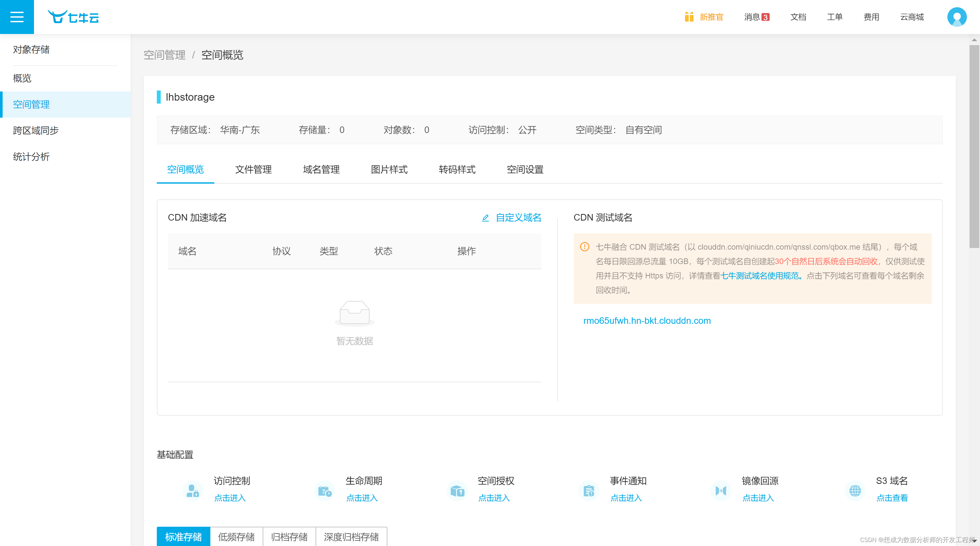The width and height of the screenshot is (980, 546).
Task: Switch to the 图片样式 tab
Action: tap(389, 170)
